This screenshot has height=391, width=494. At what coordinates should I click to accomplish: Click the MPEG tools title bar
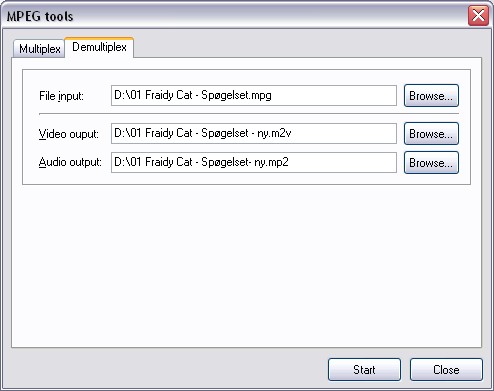[233, 16]
